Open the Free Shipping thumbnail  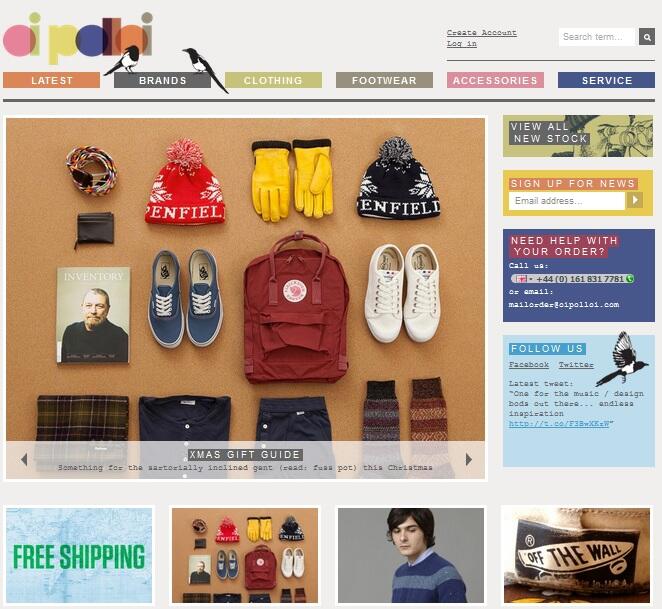click(79, 555)
